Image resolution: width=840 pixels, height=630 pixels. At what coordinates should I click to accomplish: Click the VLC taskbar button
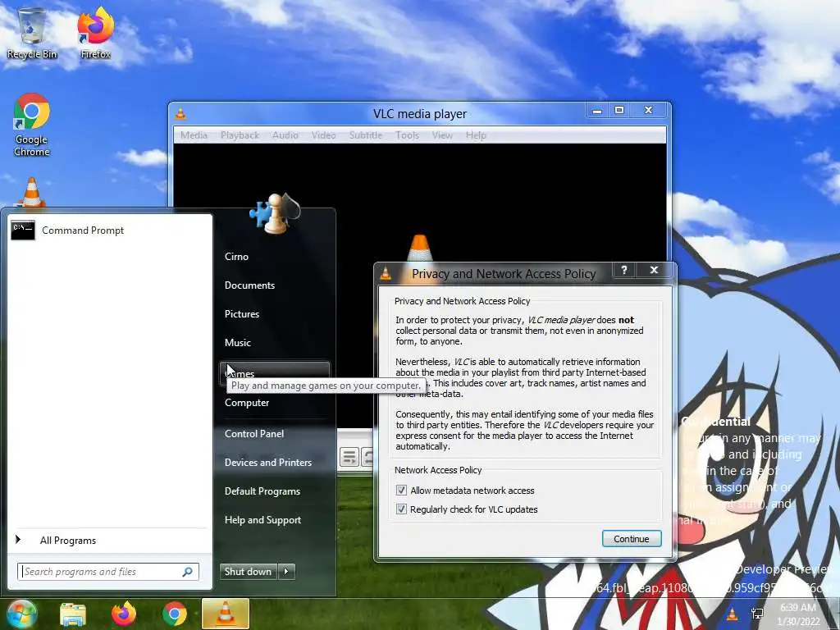[225, 614]
